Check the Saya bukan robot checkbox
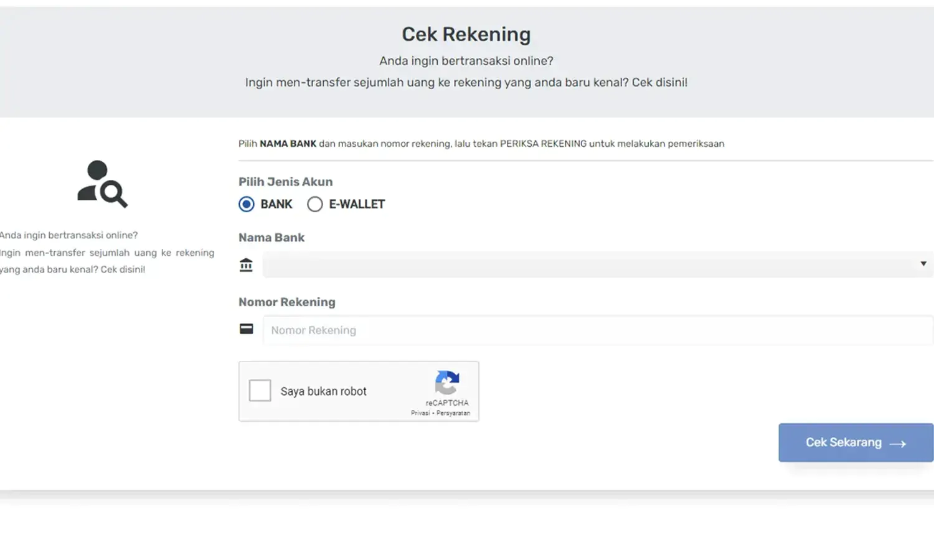The image size is (934, 560). click(260, 391)
